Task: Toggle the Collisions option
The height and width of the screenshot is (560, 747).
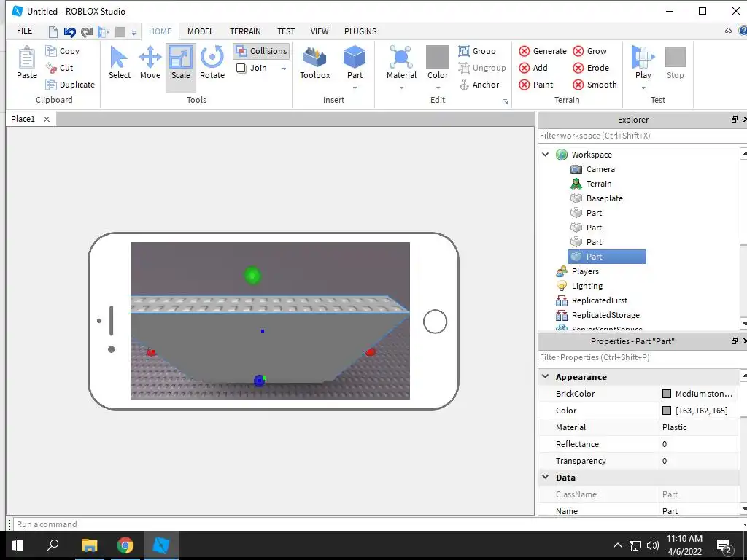Action: [262, 51]
